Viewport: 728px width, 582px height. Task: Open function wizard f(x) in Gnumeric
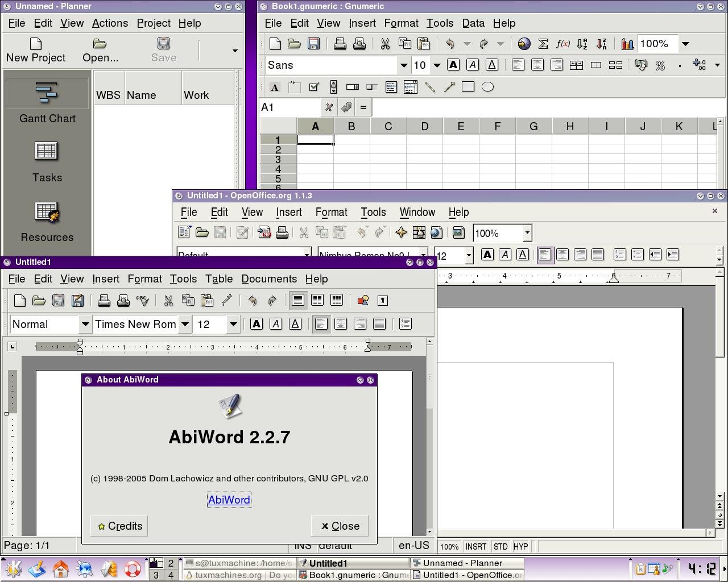562,44
